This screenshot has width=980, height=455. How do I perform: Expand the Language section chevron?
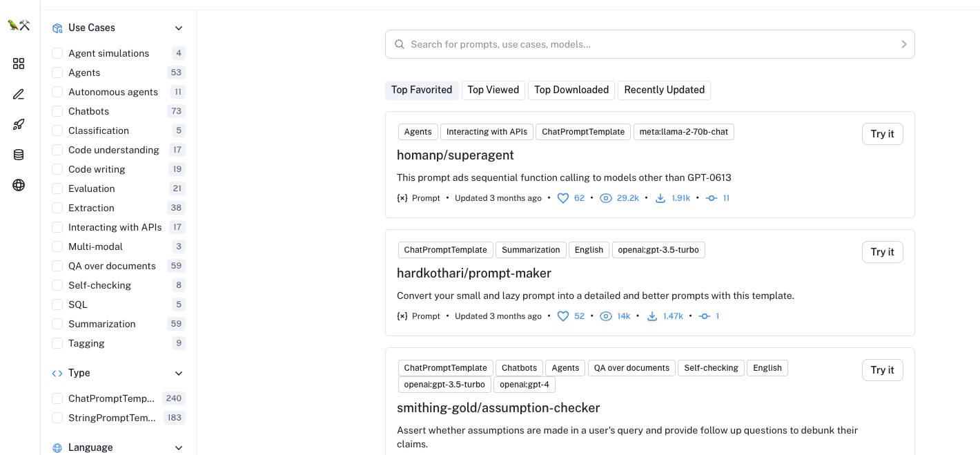tap(179, 448)
